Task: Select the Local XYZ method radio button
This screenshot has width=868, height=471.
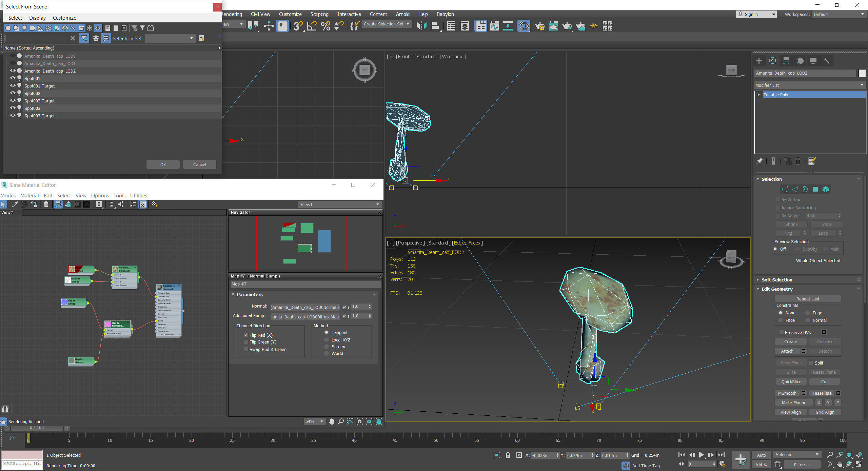Action: pos(327,340)
